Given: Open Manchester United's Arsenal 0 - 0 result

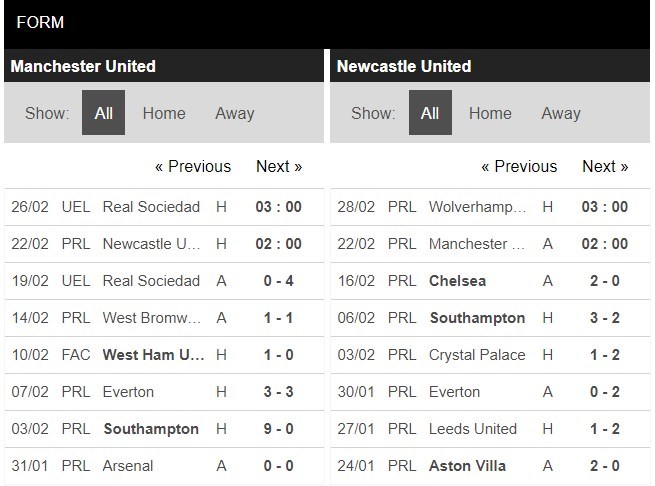Looking at the screenshot, I should pos(278,466).
